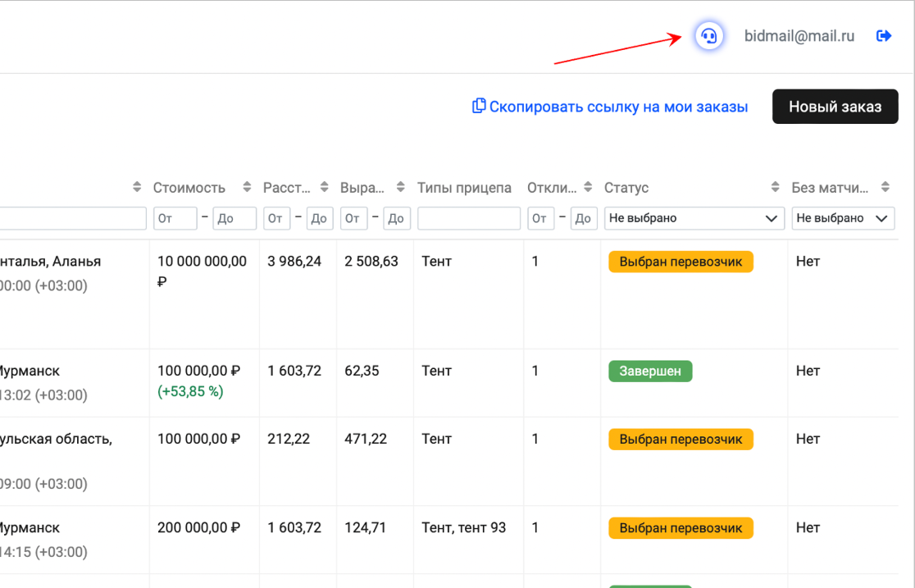The height and width of the screenshot is (588, 915).
Task: Click the Завершен status badge
Action: (x=650, y=371)
